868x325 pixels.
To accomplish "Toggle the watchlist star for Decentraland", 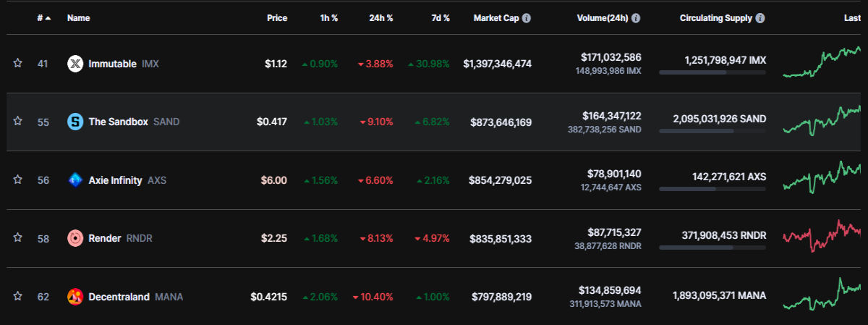I will 17,297.
